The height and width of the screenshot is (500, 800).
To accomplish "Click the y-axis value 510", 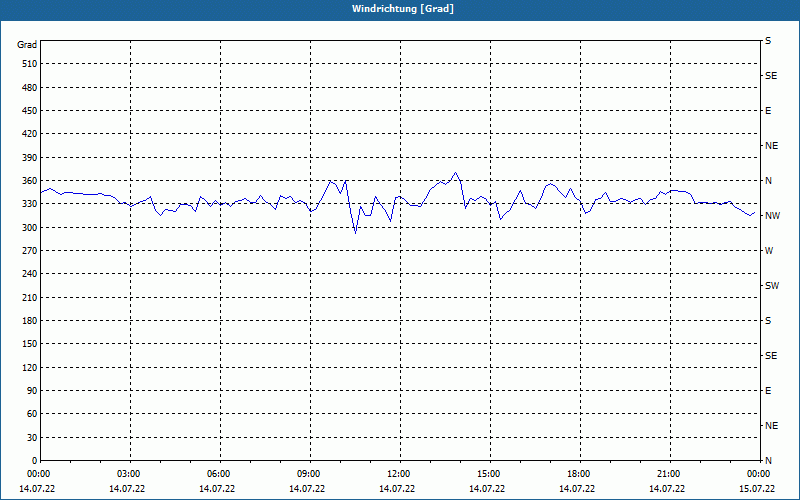I will [x=30, y=64].
